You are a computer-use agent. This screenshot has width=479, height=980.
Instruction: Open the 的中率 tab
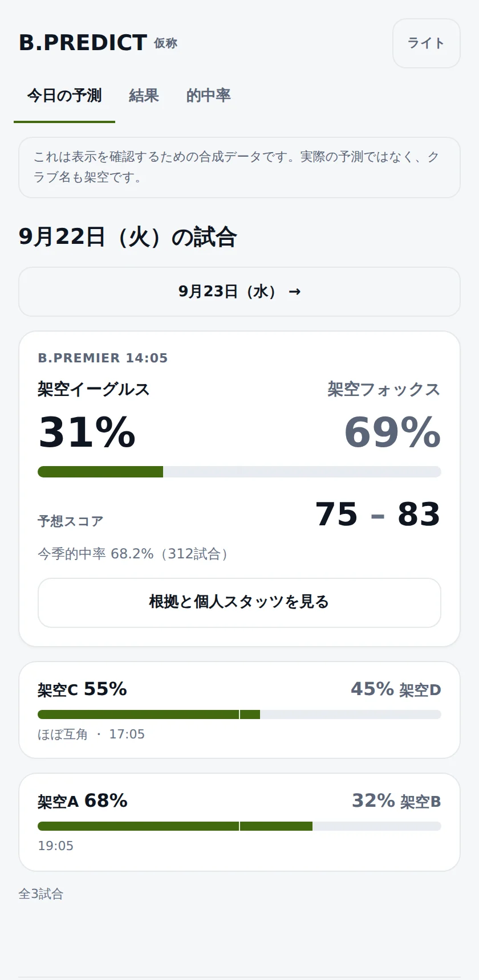[x=208, y=96]
